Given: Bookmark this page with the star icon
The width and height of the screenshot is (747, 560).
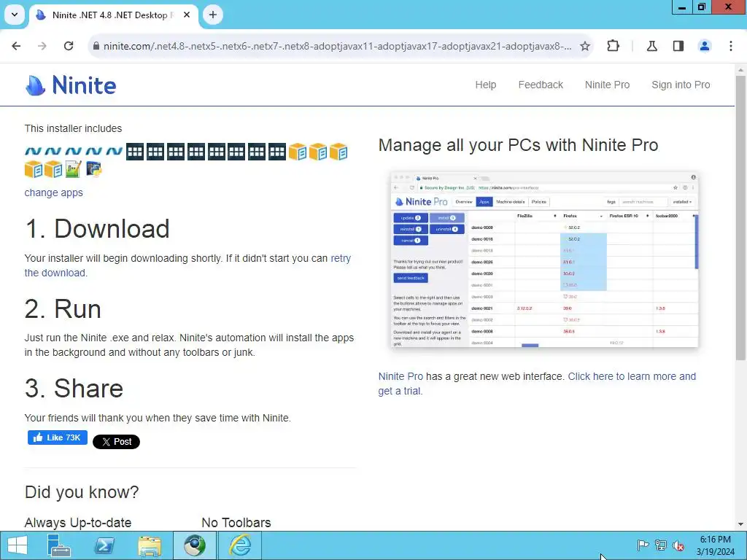Looking at the screenshot, I should coord(584,46).
